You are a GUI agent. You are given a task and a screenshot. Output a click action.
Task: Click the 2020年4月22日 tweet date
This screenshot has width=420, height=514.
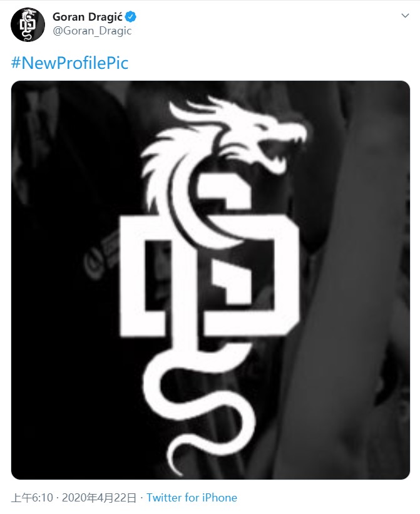tap(99, 498)
